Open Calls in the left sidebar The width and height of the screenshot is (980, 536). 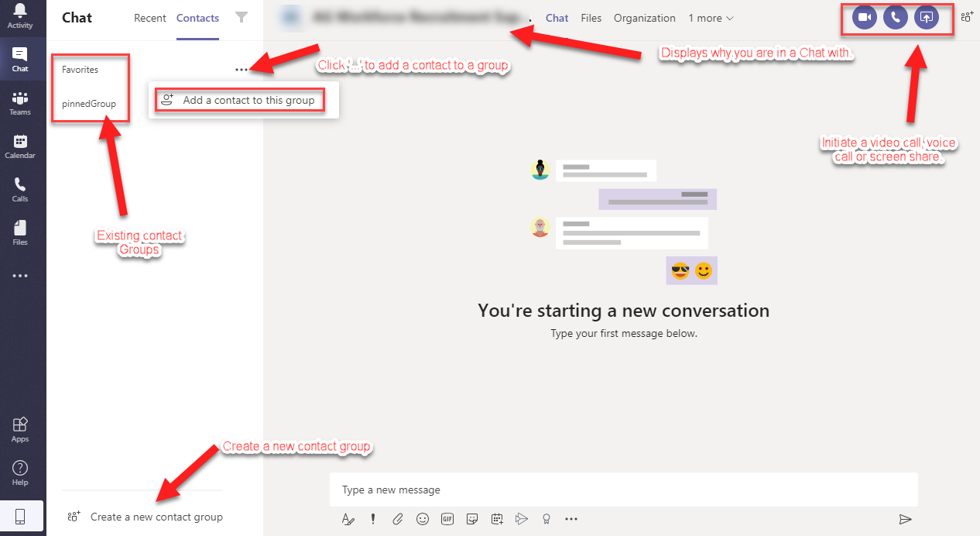(x=20, y=190)
